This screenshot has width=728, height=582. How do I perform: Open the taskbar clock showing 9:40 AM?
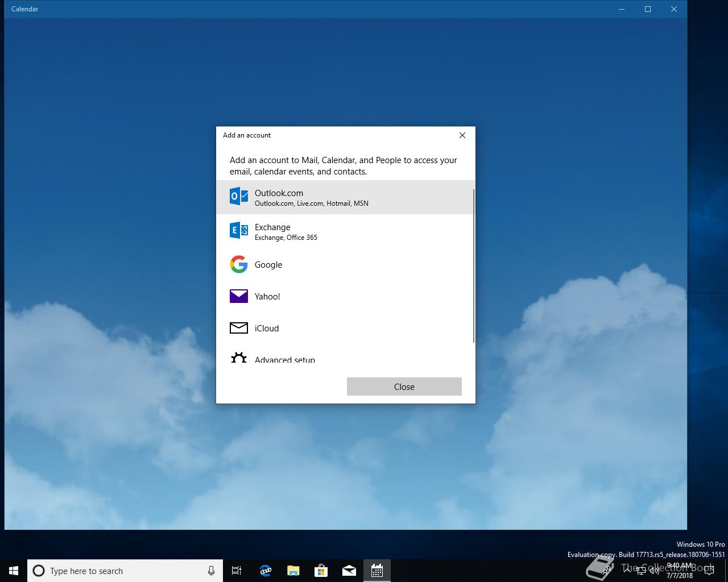point(680,571)
